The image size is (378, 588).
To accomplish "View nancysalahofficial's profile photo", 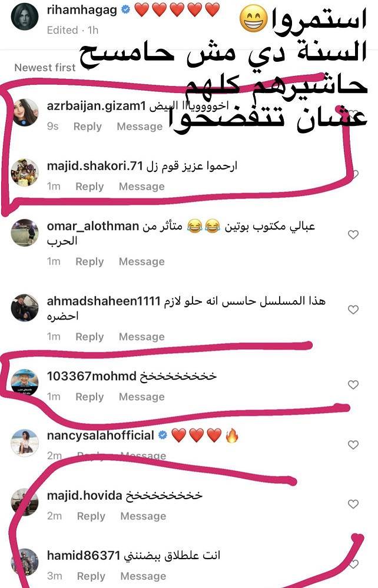I will click(25, 443).
